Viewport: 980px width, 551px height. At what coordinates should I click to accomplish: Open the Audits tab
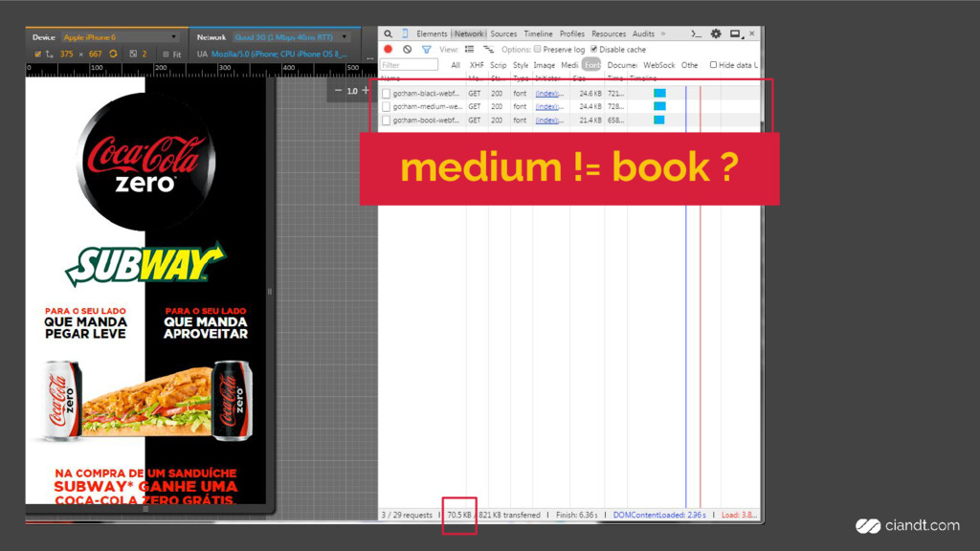pos(643,33)
